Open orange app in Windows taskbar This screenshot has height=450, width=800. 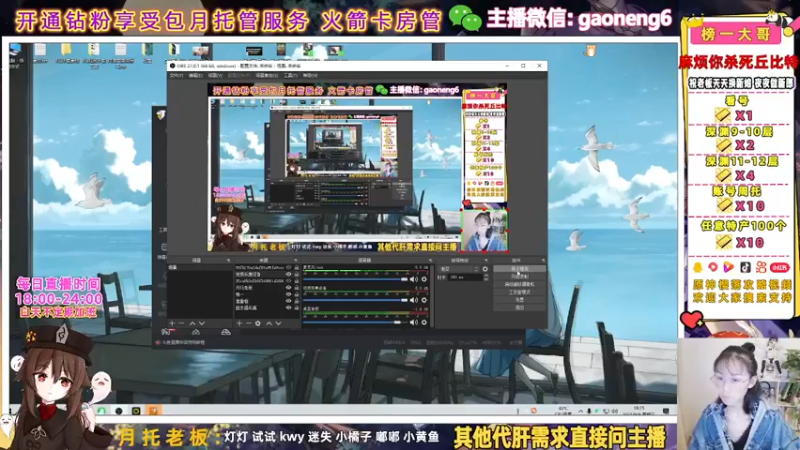154,411
